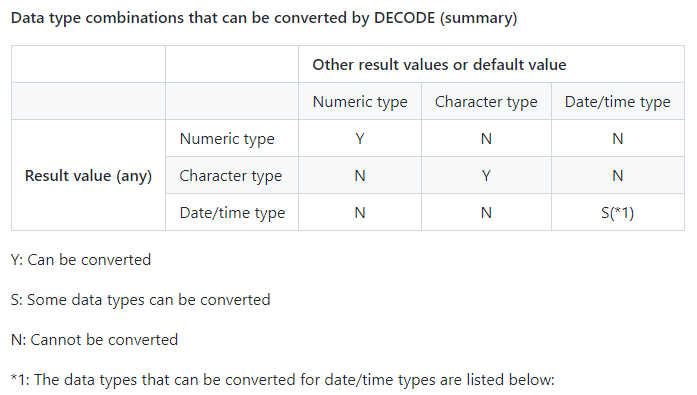
Task: Click the Numeric type column header
Action: 360,102
